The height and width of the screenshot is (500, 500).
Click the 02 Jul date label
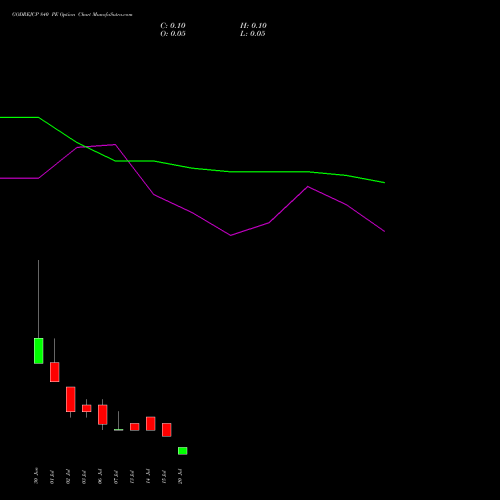68,477
